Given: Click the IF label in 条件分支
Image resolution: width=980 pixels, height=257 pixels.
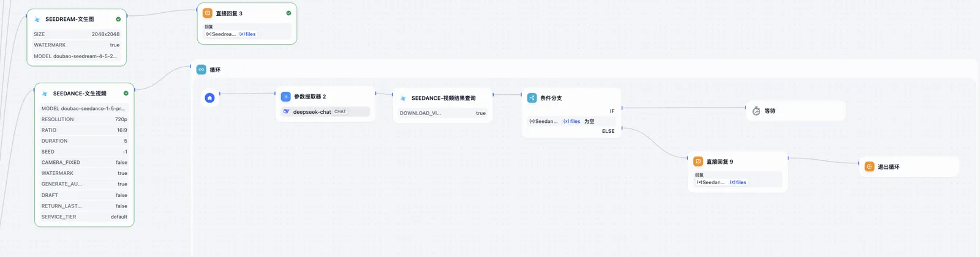Looking at the screenshot, I should (x=612, y=111).
